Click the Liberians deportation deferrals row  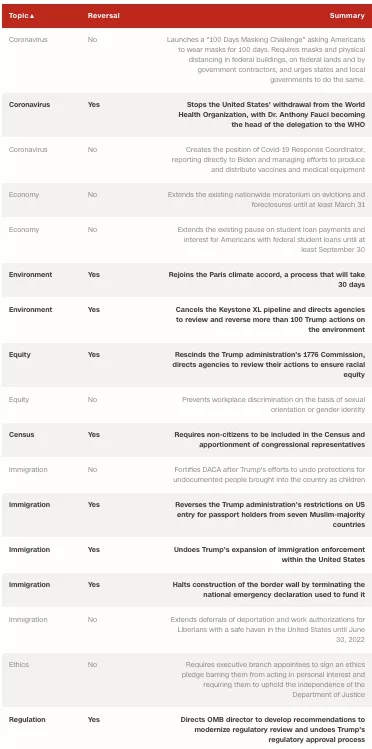coord(186,630)
